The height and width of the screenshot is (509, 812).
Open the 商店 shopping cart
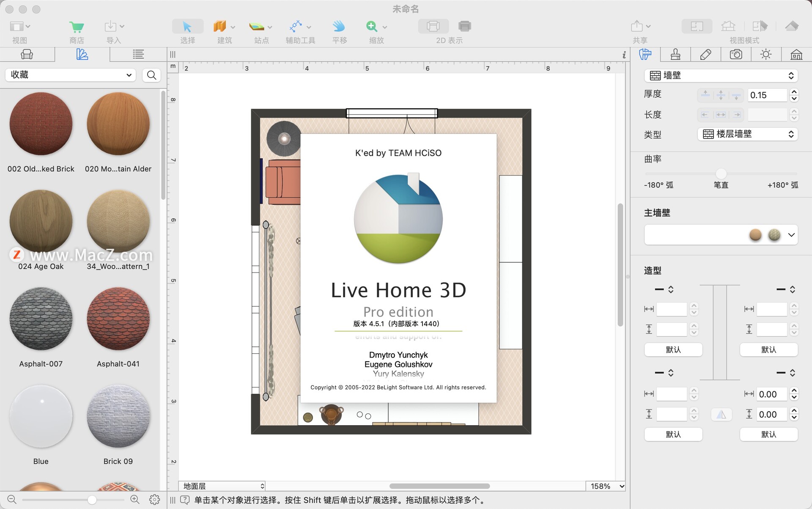tap(77, 26)
